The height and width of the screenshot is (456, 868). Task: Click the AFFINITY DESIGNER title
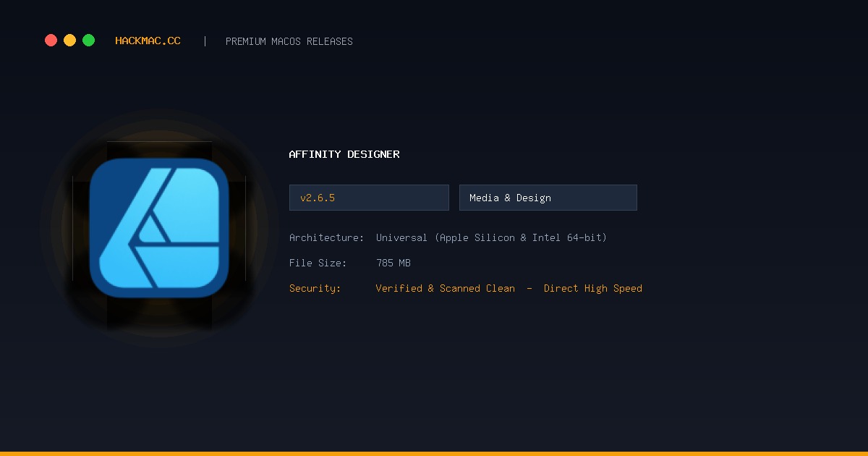pos(344,154)
